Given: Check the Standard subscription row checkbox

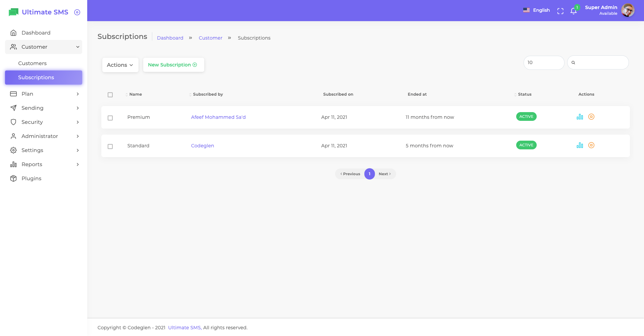Looking at the screenshot, I should (110, 146).
